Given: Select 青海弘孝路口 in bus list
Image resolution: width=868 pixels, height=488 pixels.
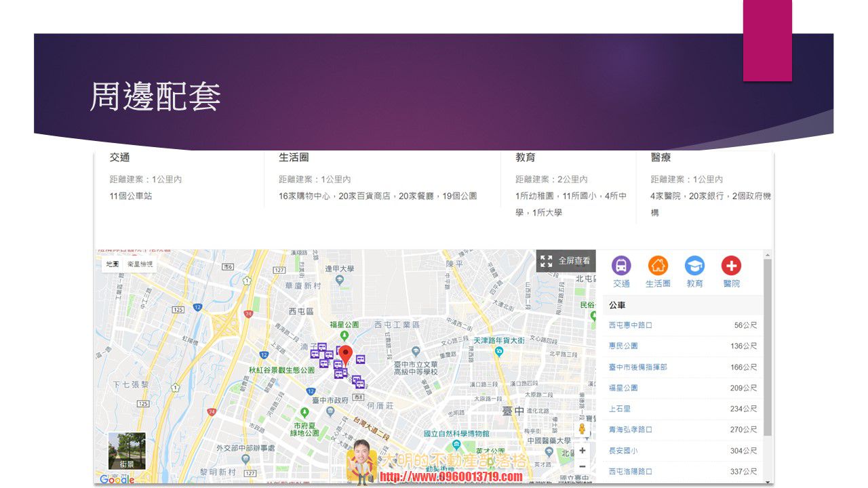Looking at the screenshot, I should [x=631, y=430].
